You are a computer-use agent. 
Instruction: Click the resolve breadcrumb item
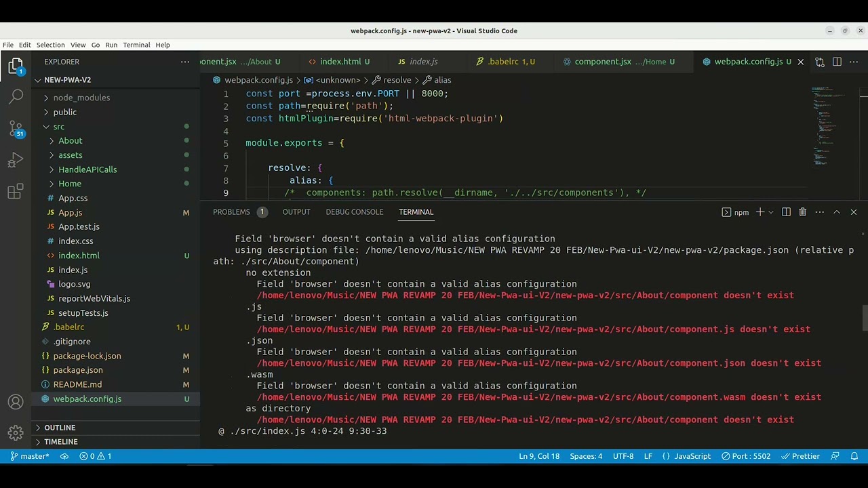[x=393, y=80]
